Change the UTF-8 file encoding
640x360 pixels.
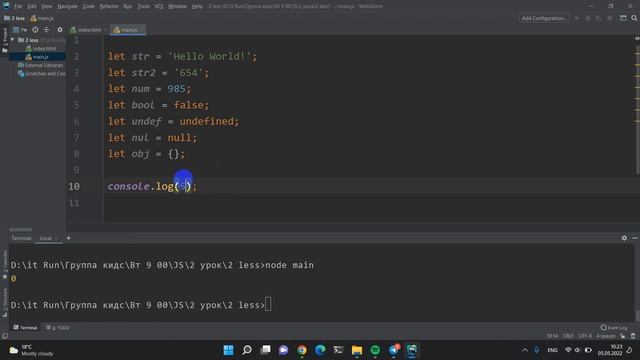(585, 336)
